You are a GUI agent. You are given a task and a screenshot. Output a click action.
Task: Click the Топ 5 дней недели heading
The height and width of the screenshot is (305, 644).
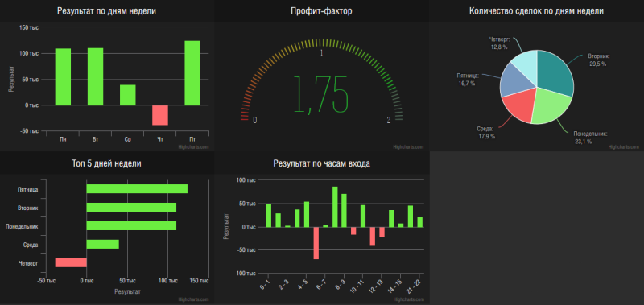click(x=106, y=163)
